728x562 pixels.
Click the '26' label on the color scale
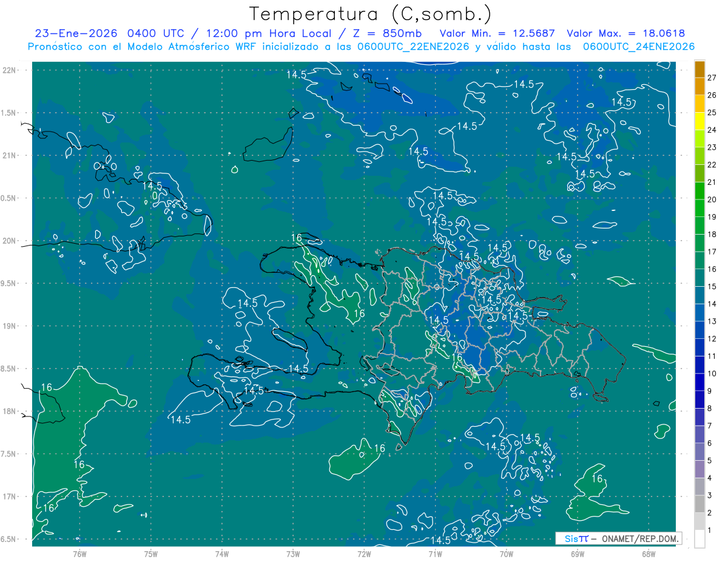(x=712, y=95)
